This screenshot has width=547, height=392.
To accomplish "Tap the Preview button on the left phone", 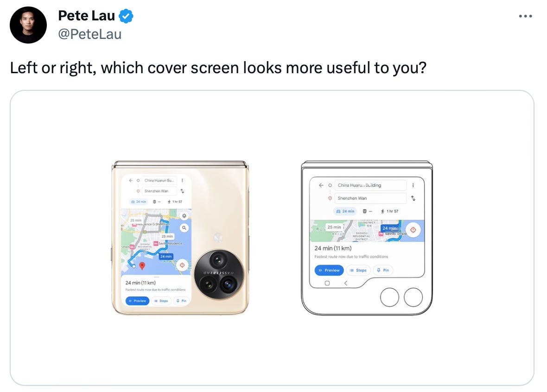I will tap(138, 301).
